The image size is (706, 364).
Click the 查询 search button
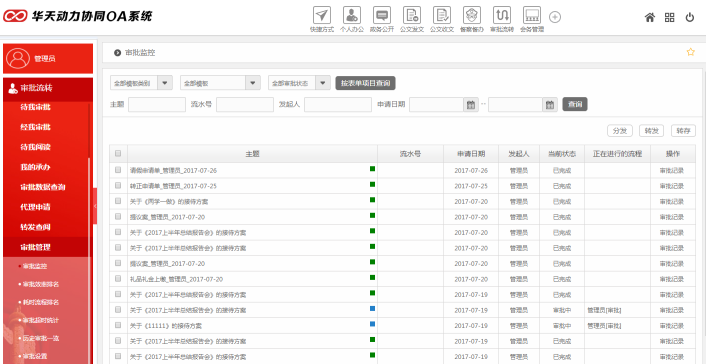tap(575, 105)
